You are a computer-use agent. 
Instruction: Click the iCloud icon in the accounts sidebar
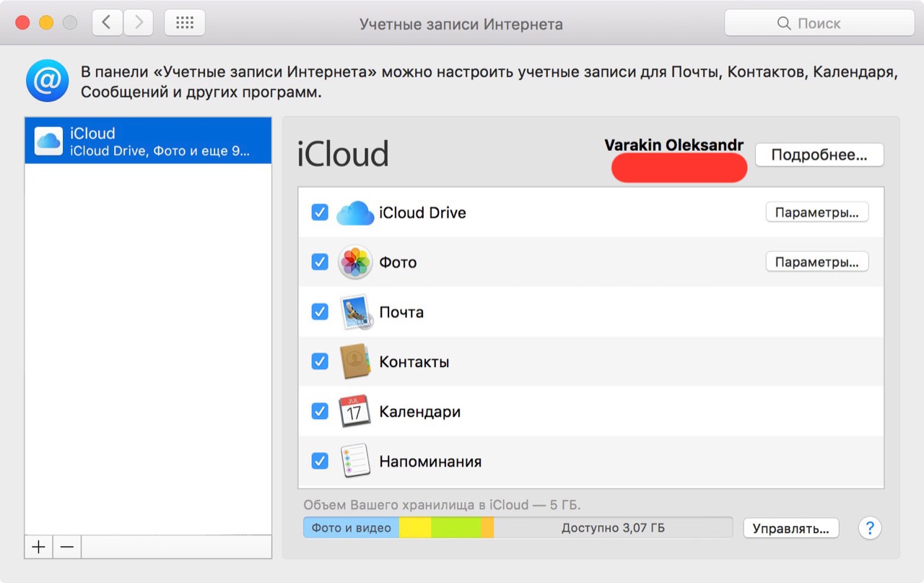click(x=49, y=141)
